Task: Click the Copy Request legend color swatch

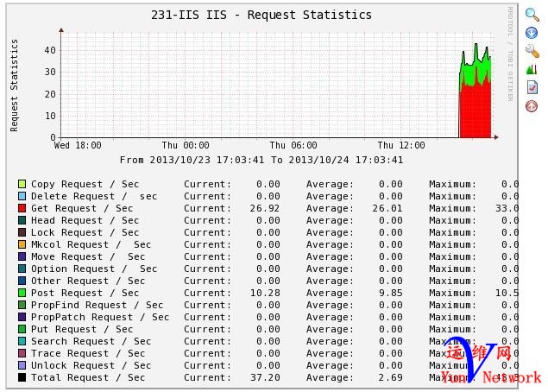Action: point(22,184)
